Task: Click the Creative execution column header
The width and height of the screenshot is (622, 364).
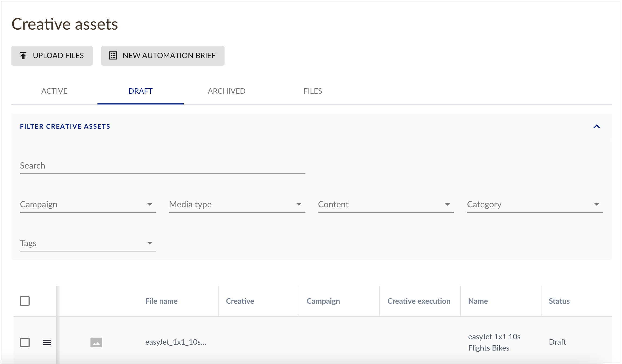Action: coord(419,301)
